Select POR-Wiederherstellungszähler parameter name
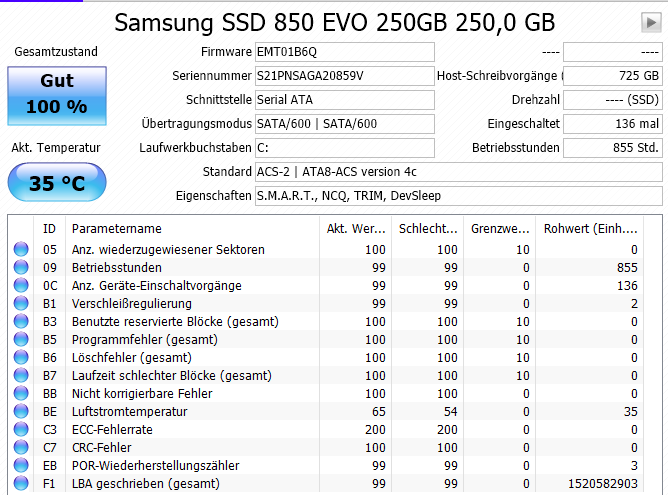Screen dimensions: 668x495 pos(155,465)
